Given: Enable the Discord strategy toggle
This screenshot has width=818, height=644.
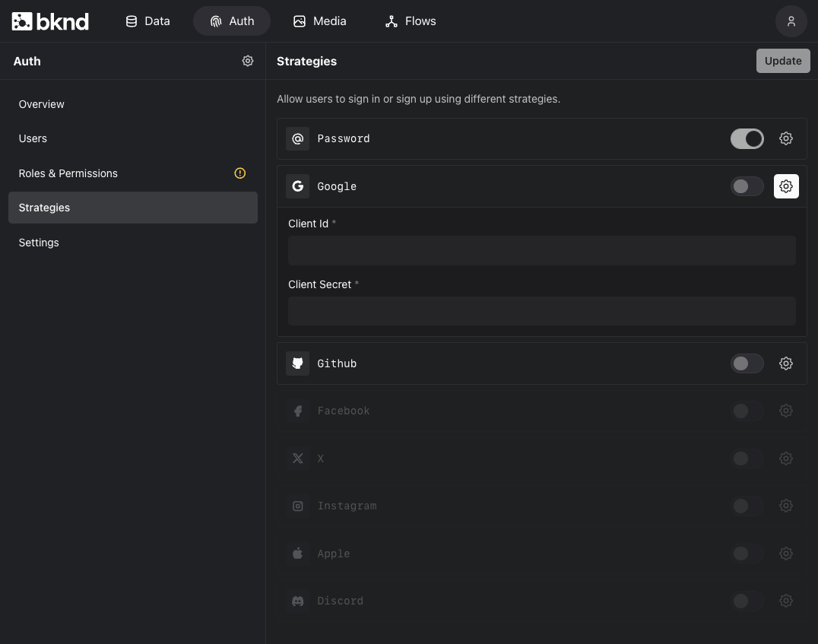Looking at the screenshot, I should [747, 601].
